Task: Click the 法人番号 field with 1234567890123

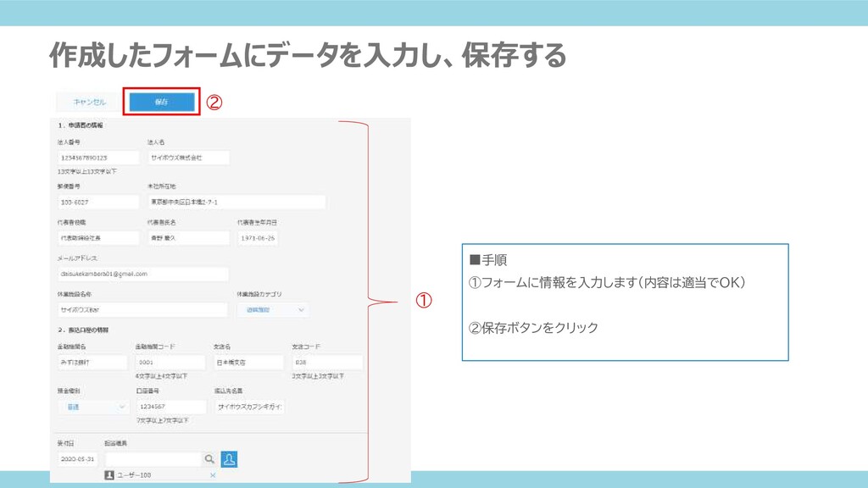Action: (x=98, y=158)
